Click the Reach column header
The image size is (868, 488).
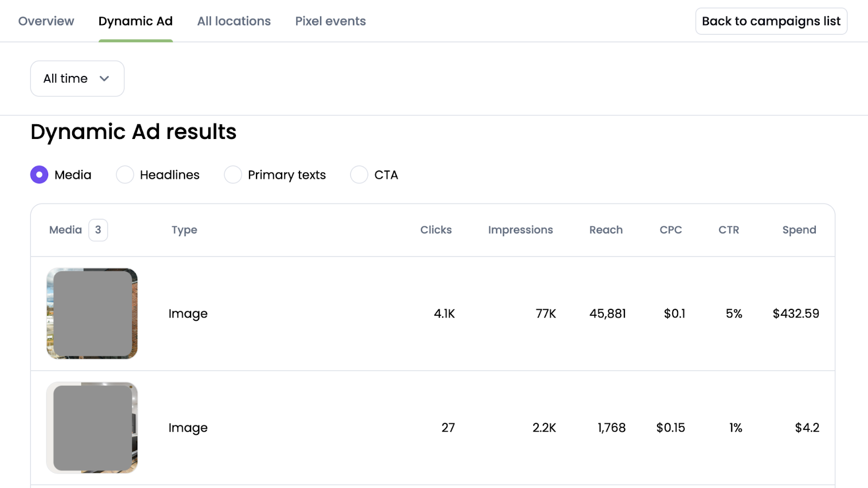(606, 230)
